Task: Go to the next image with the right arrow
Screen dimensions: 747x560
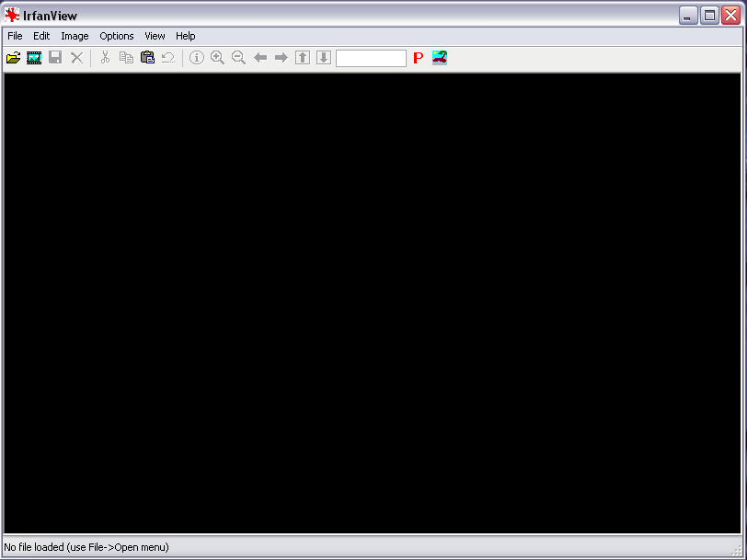Action: pos(282,58)
